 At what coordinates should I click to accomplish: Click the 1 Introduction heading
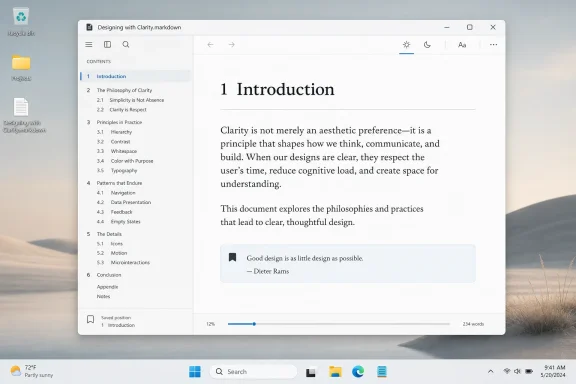pyautogui.click(x=277, y=89)
